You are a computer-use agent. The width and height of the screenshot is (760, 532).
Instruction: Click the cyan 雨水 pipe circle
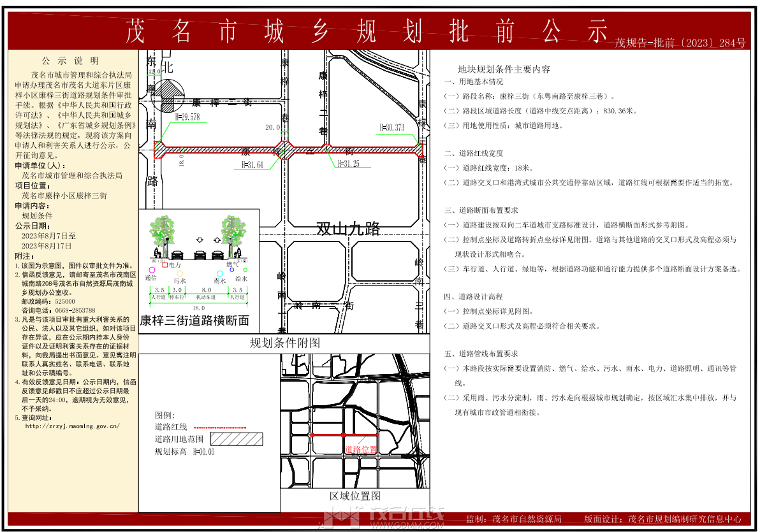tap(219, 273)
